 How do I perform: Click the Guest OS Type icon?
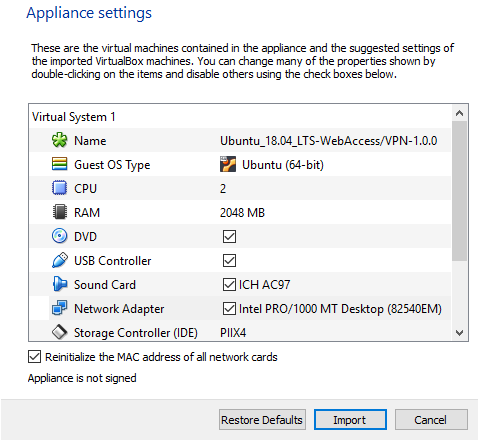click(60, 164)
